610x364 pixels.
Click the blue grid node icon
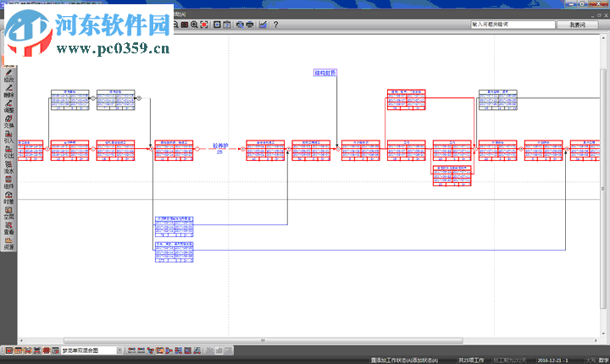pyautogui.click(x=178, y=350)
